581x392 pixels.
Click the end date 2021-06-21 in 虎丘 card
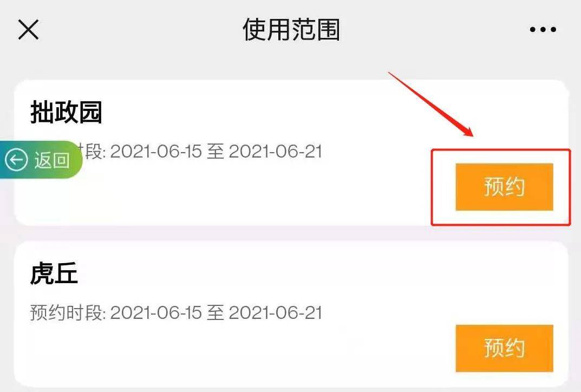[x=275, y=313]
